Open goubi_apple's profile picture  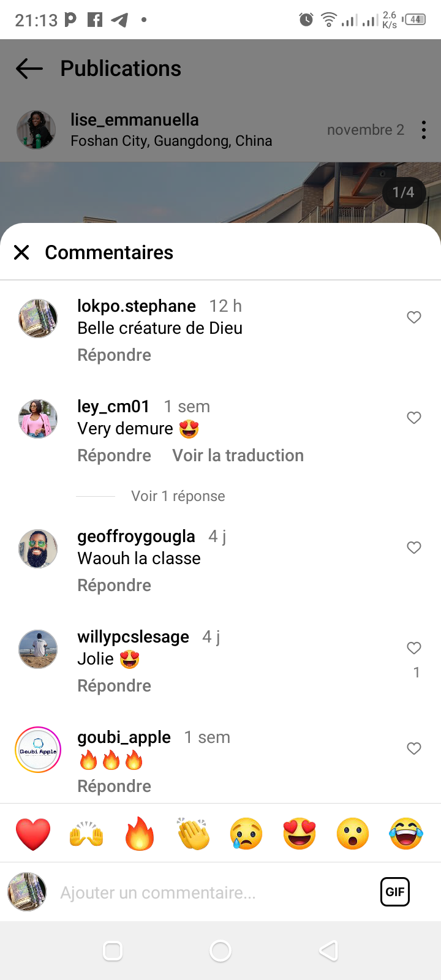pyautogui.click(x=38, y=750)
